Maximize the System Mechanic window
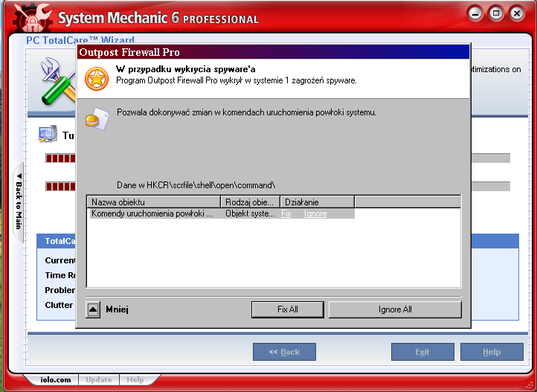 496,14
